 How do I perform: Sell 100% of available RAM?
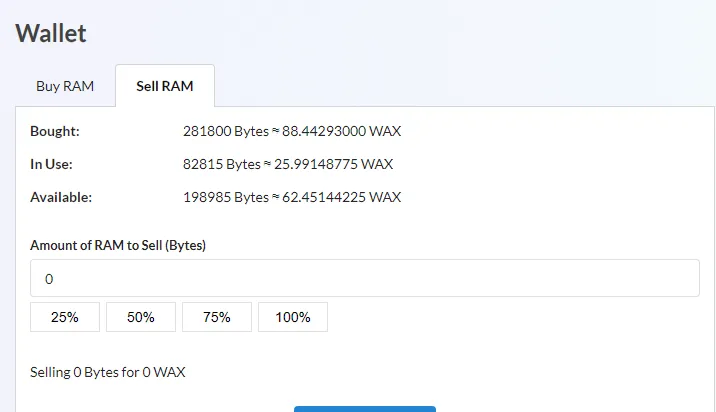tap(293, 317)
